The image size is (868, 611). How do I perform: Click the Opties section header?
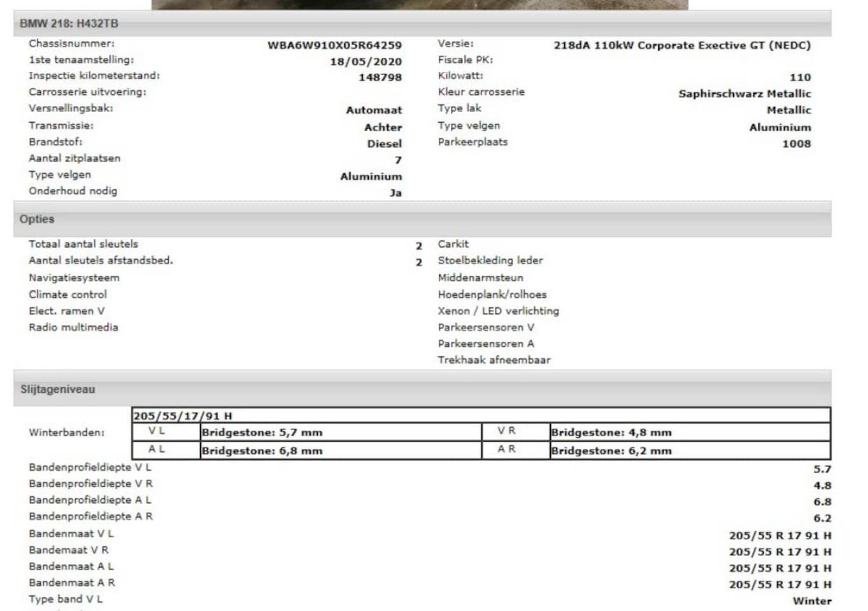422,219
